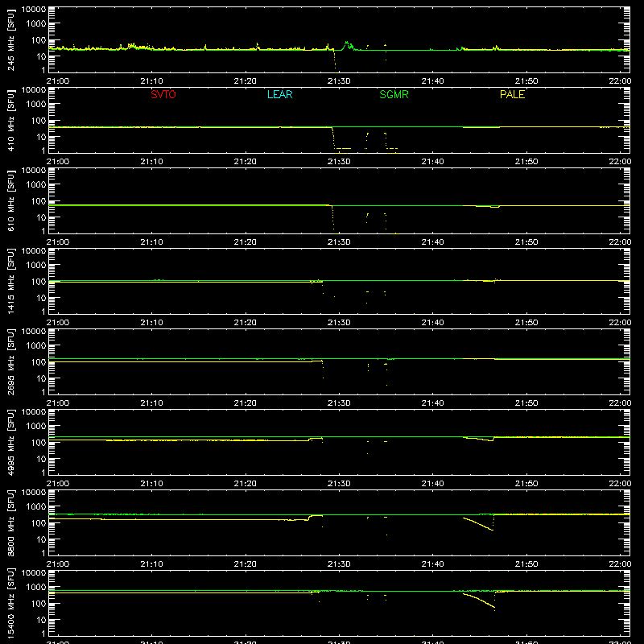Click 21:40 under the 410 MHz panel
The width and height of the screenshot is (644, 644).
432,162
